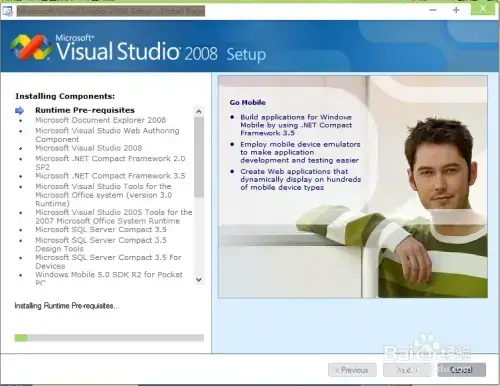Click the Installing Components heading

coord(65,96)
